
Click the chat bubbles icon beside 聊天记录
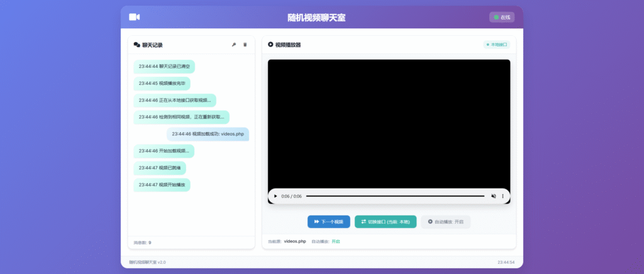[x=136, y=45]
